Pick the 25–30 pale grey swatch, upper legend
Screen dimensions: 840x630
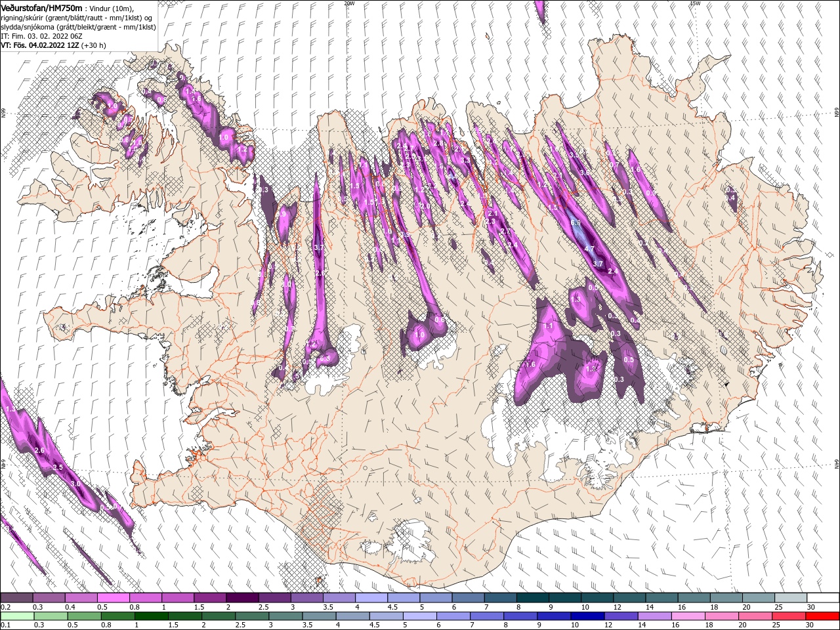[x=790, y=598]
